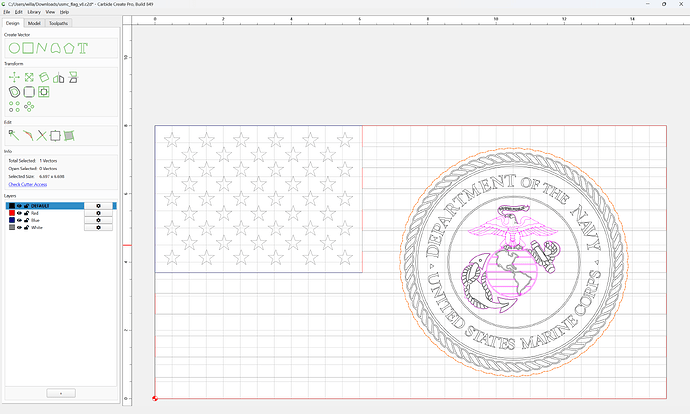Viewport: 690px width, 414px height.
Task: Open settings gear for Red layer
Action: coord(98,213)
